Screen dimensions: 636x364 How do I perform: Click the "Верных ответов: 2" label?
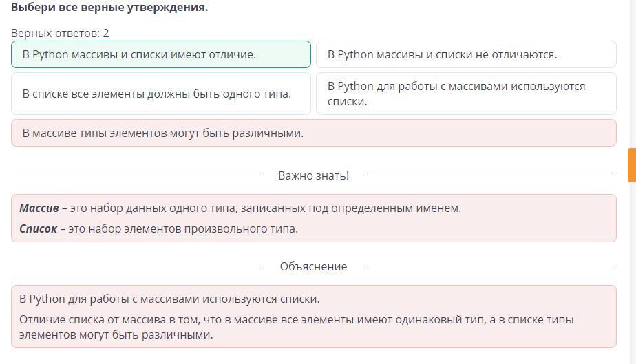click(x=60, y=33)
